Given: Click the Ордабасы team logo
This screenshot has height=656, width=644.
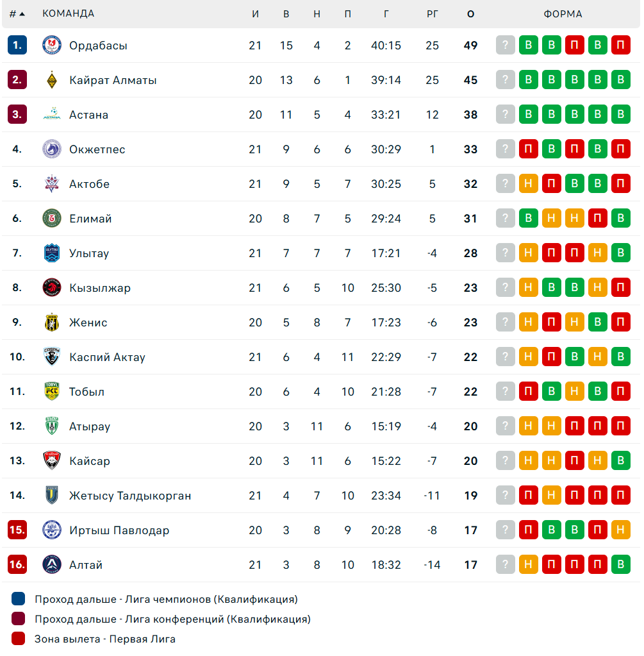Looking at the screenshot, I should pos(52,45).
